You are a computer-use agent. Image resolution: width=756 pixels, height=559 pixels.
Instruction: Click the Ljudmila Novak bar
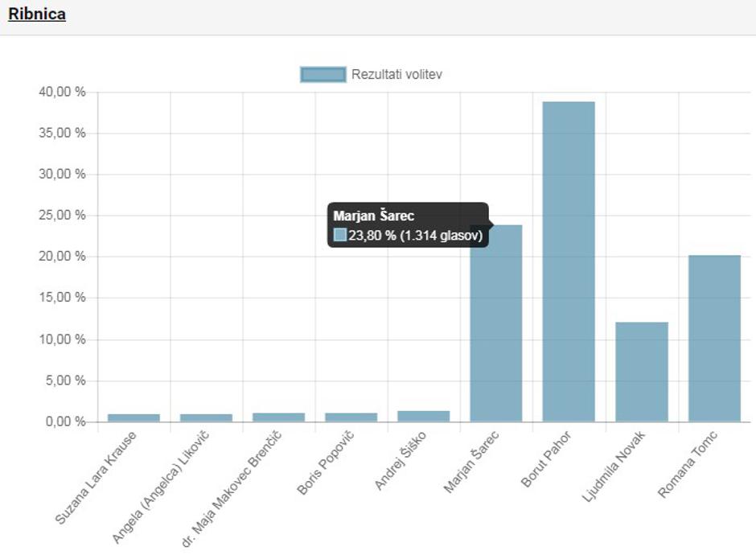[x=642, y=372]
